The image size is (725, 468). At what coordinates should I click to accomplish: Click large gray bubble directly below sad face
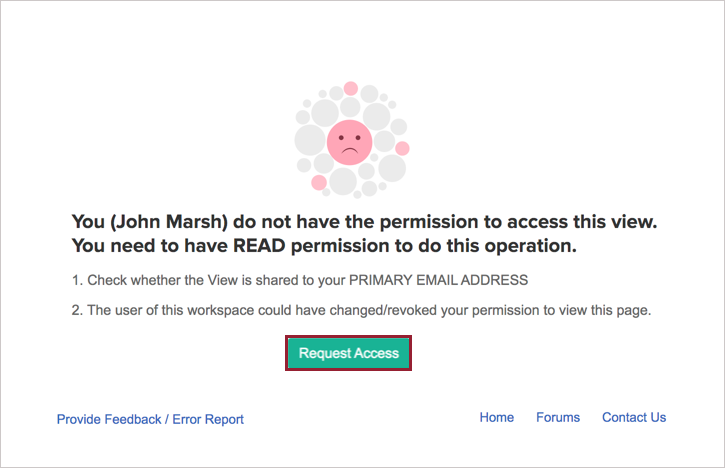point(343,181)
